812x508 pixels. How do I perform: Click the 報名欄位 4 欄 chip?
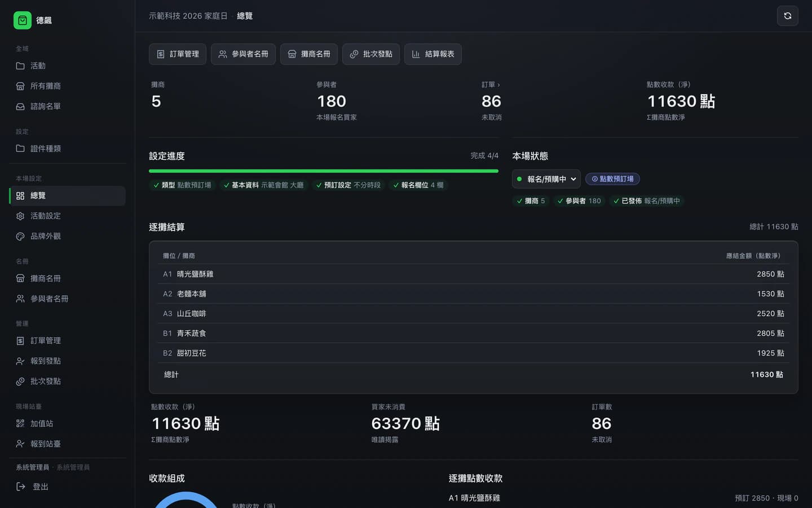tap(418, 185)
